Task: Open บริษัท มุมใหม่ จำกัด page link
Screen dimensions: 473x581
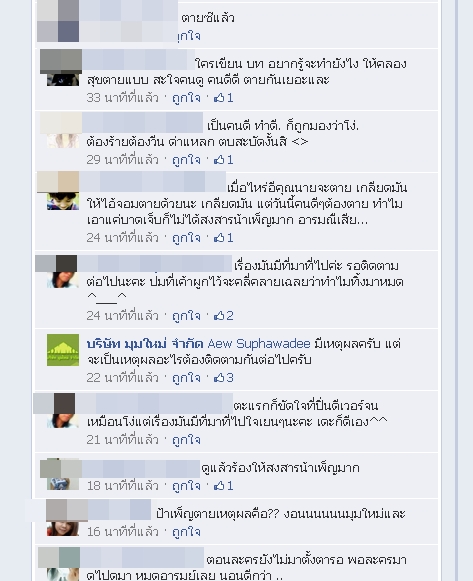Action: coord(145,344)
